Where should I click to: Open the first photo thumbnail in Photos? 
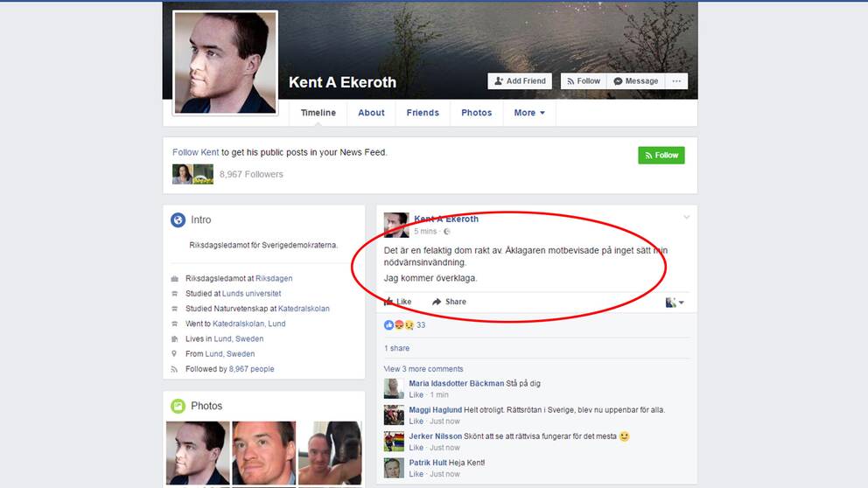tap(198, 453)
